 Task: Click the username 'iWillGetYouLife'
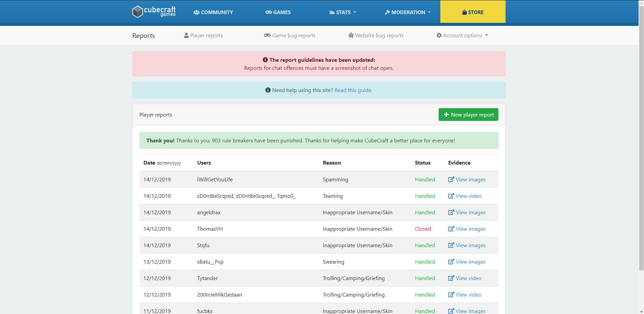[215, 179]
